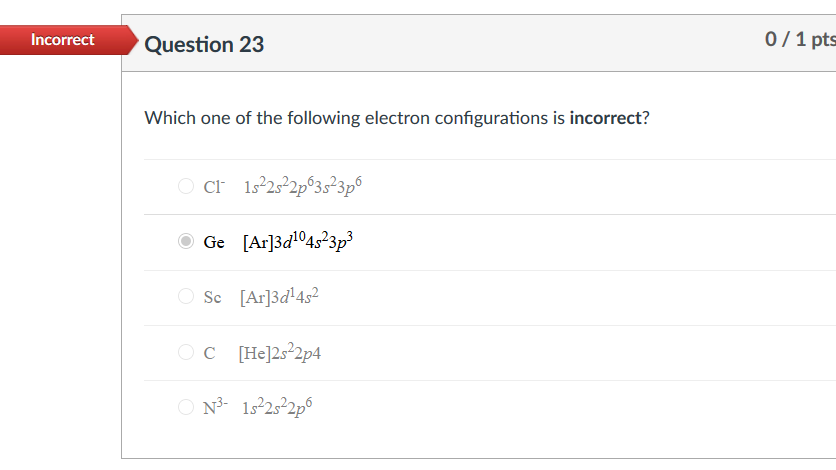Click the bold word "incorrect" in the question
The height and width of the screenshot is (470, 836).
click(x=604, y=118)
